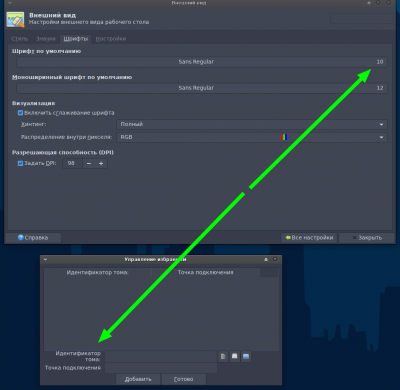The width and height of the screenshot is (400, 390).
Task: Toggle the Задать DPI checkbox
Action: point(20,163)
